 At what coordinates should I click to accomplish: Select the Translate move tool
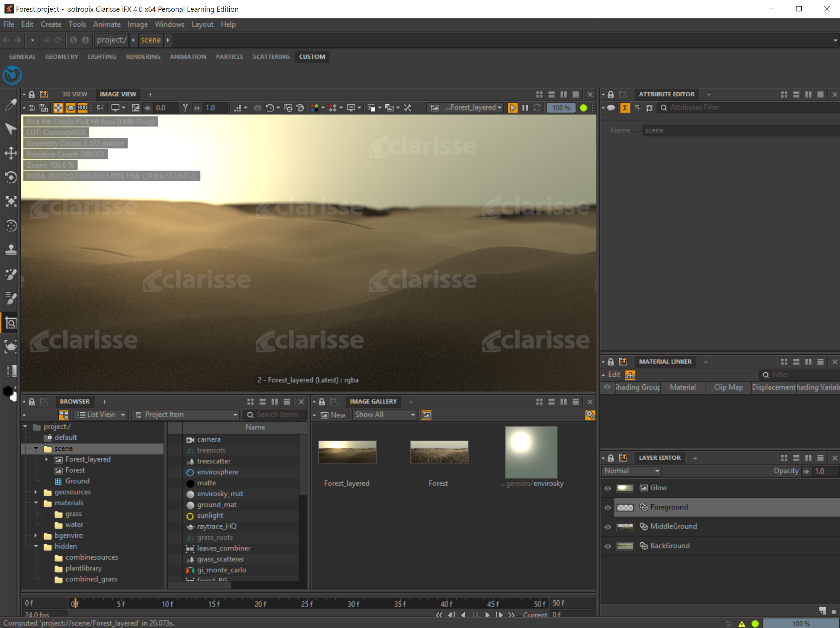tap(11, 153)
